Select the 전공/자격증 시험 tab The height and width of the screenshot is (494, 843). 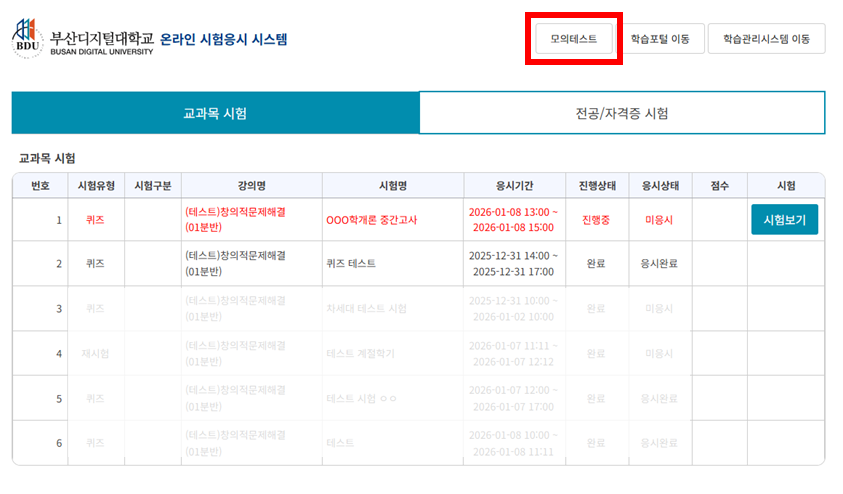(621, 113)
